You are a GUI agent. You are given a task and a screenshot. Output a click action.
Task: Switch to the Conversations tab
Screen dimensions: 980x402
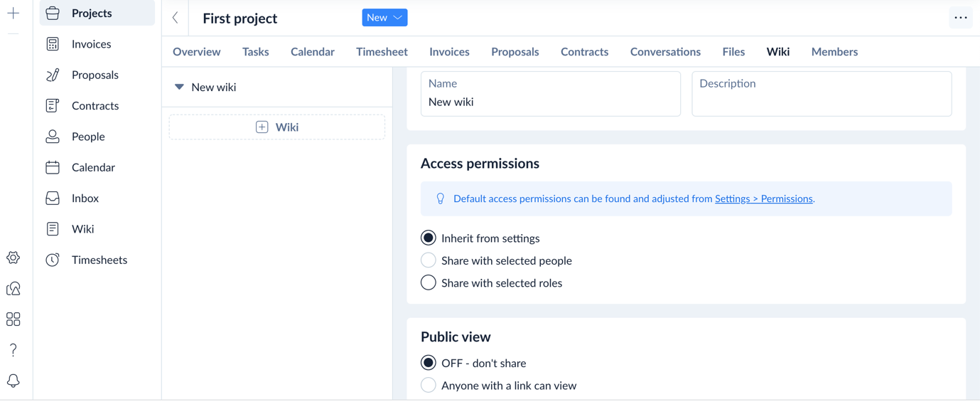(x=665, y=52)
